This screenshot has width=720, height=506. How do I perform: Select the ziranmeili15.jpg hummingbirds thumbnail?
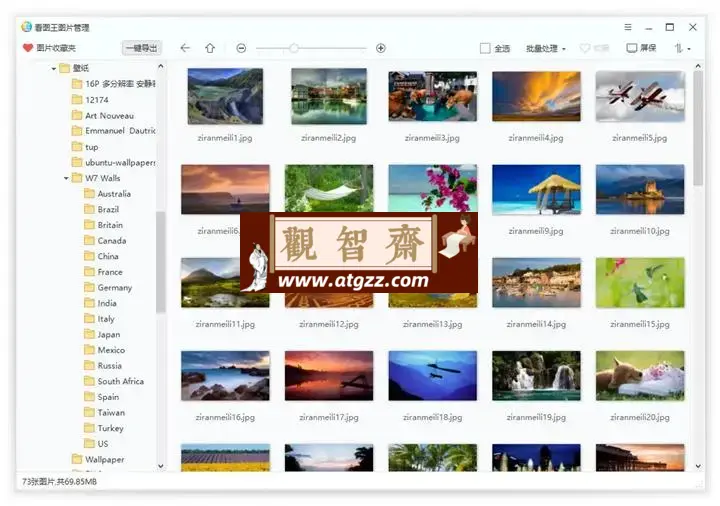tap(640, 283)
